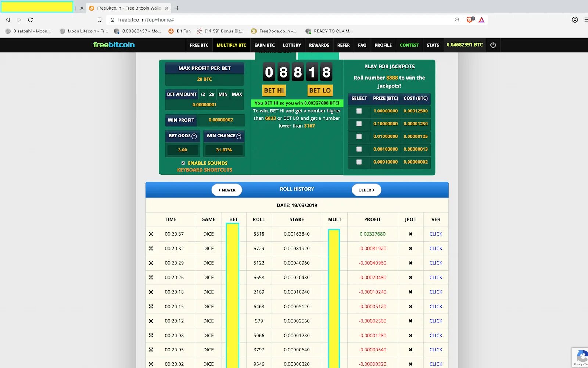Open the Brave shields lion icon

pyautogui.click(x=470, y=20)
